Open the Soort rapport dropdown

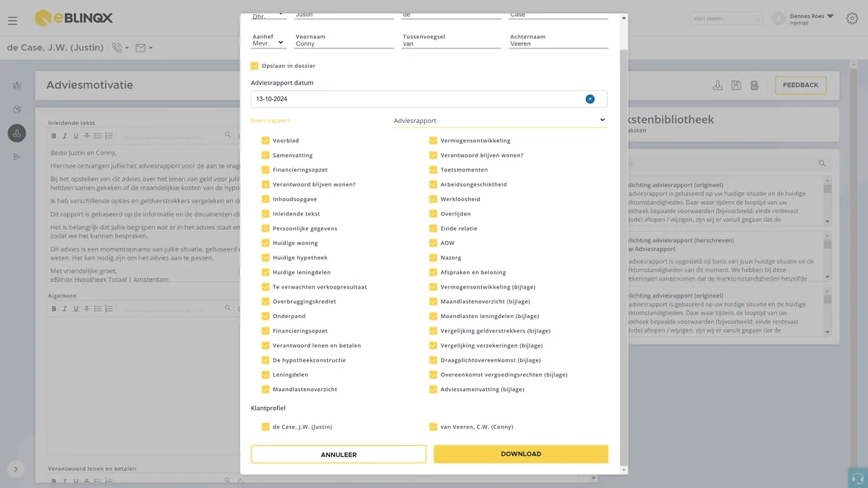coord(501,121)
